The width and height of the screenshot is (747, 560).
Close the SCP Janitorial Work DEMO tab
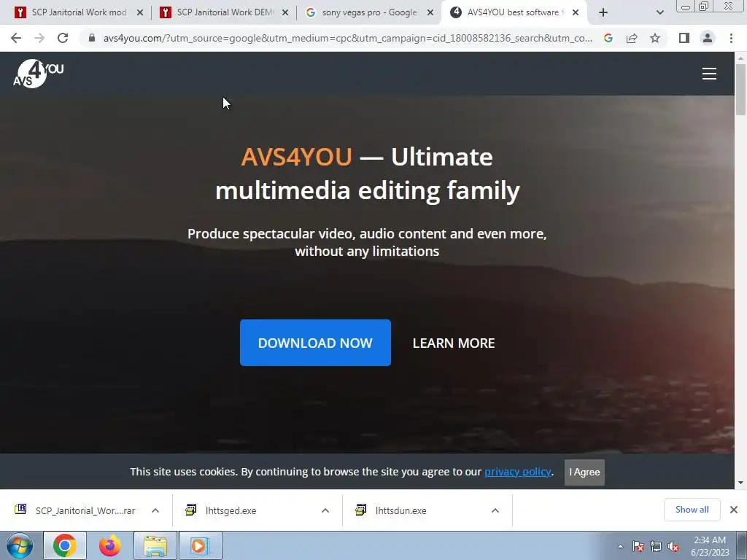tap(285, 12)
